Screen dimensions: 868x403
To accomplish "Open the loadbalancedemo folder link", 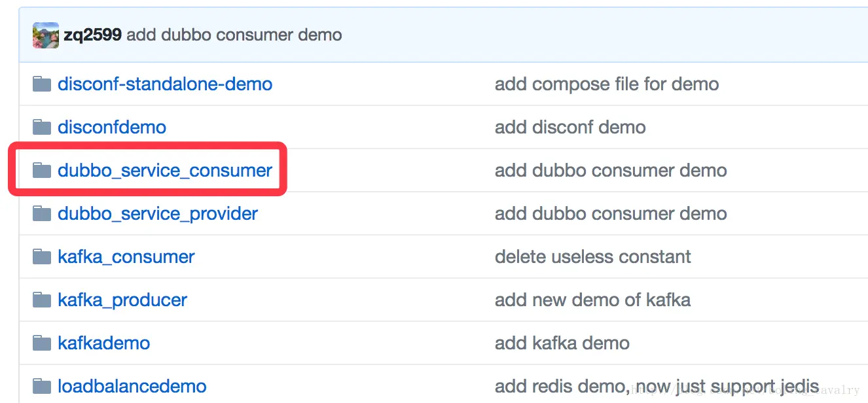I will [132, 387].
